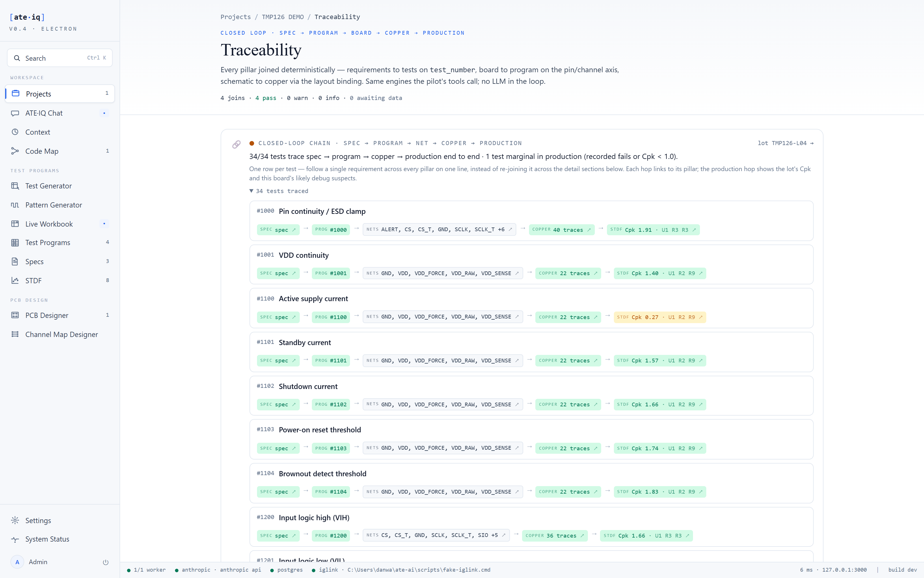The height and width of the screenshot is (578, 924).
Task: Open STDF Cpk 1.91 chip
Action: pyautogui.click(x=653, y=230)
